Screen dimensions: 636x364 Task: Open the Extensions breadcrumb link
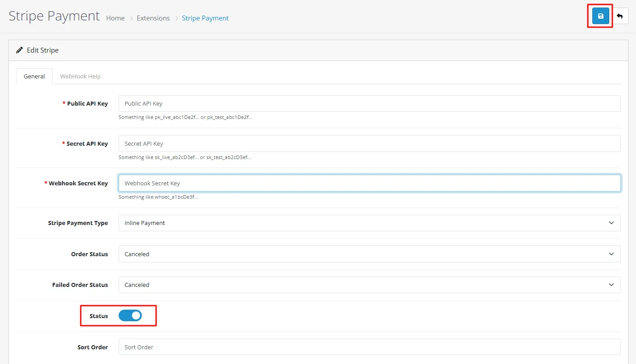point(153,18)
